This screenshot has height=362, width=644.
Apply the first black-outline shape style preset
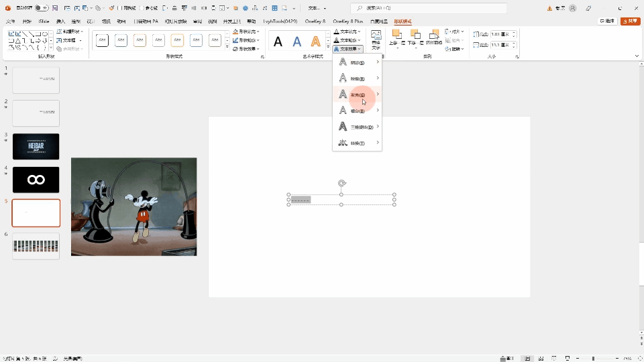point(102,40)
